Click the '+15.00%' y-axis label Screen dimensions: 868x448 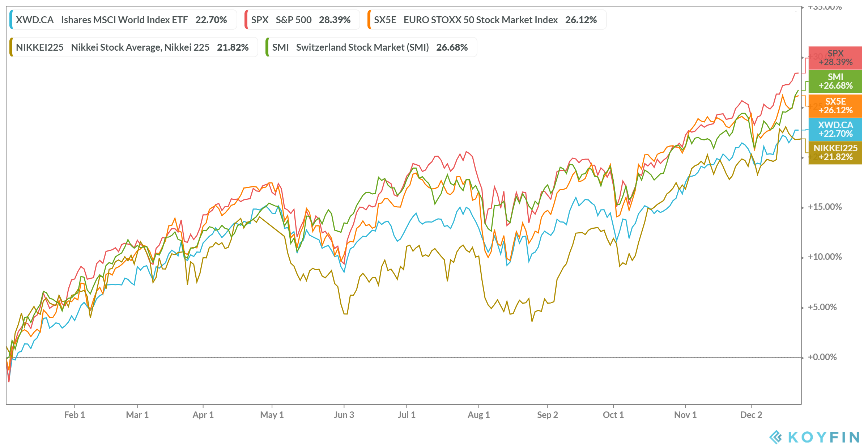tap(825, 207)
